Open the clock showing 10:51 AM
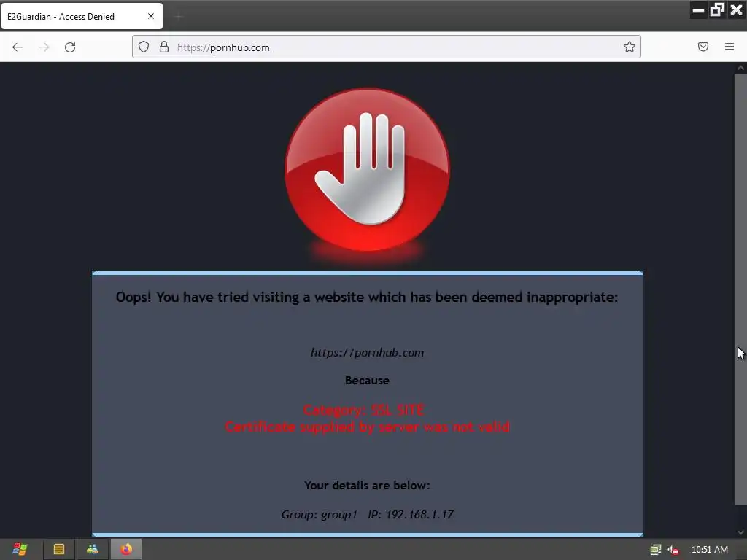The height and width of the screenshot is (560, 747). click(x=709, y=550)
